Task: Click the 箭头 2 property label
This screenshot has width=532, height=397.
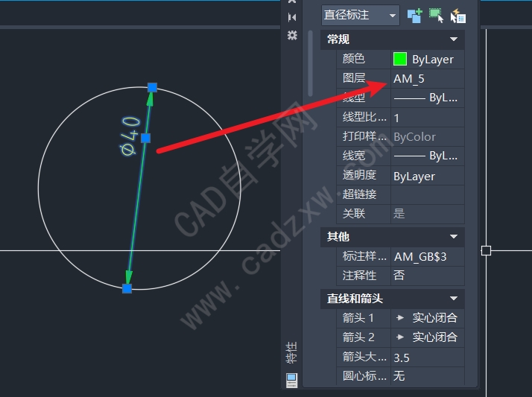Action: tap(358, 337)
